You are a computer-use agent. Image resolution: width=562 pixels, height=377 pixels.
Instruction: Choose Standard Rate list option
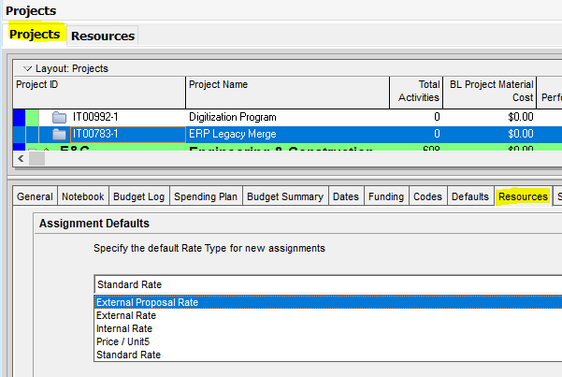pos(328,354)
